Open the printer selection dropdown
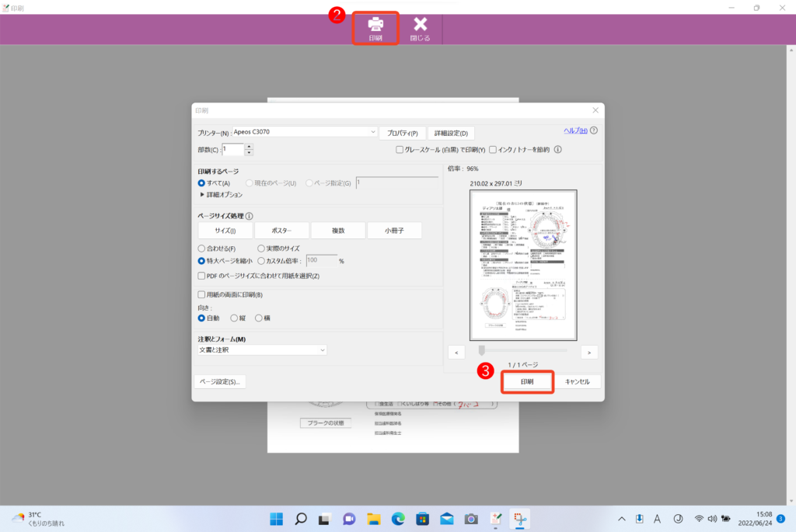This screenshot has width=796, height=532. point(373,132)
